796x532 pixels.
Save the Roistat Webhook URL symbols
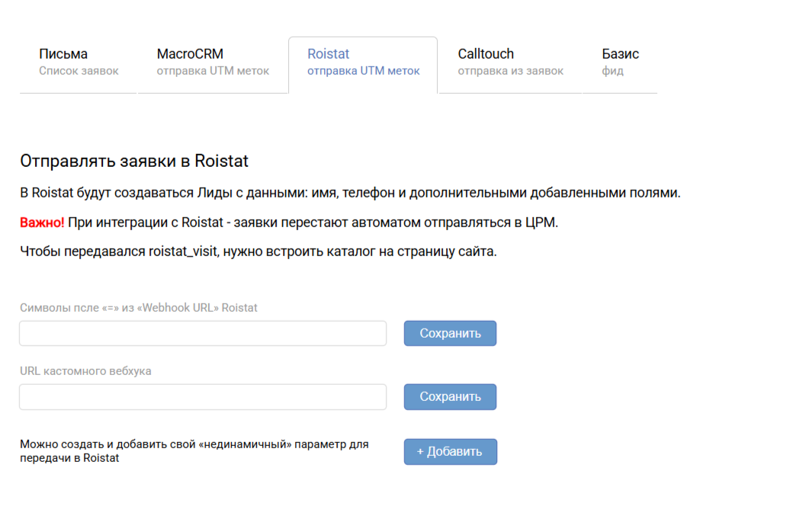click(451, 334)
